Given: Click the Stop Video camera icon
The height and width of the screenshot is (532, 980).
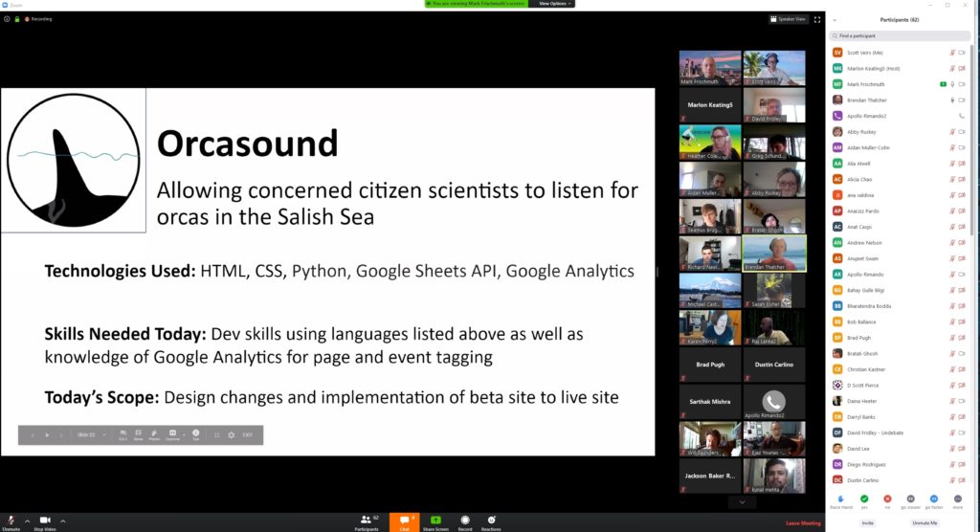Looking at the screenshot, I should coord(45,521).
